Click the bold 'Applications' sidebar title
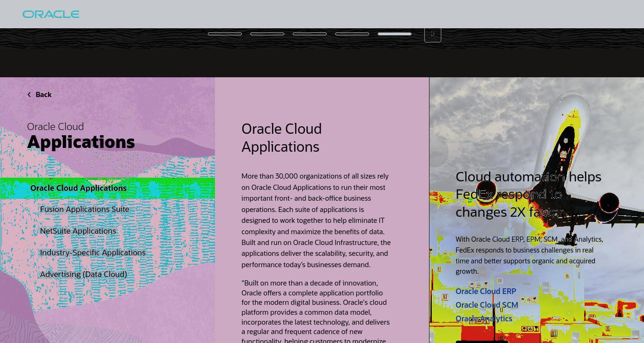The height and width of the screenshot is (343, 644). [x=81, y=142]
